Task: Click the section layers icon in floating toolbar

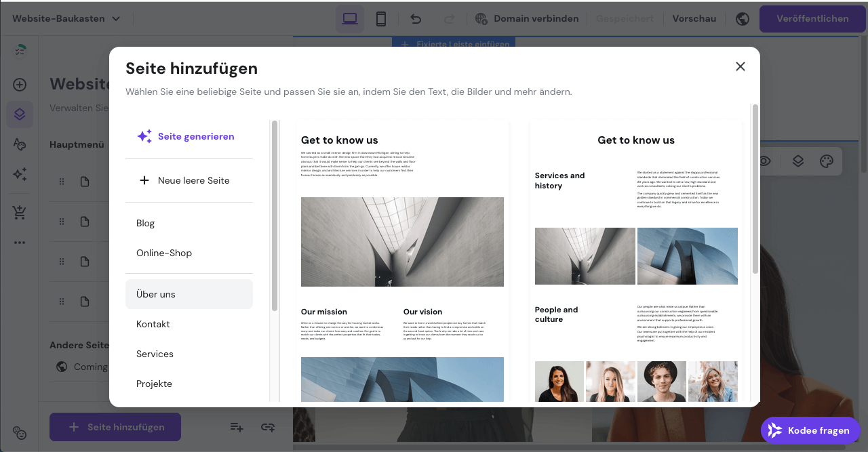Action: 797,161
